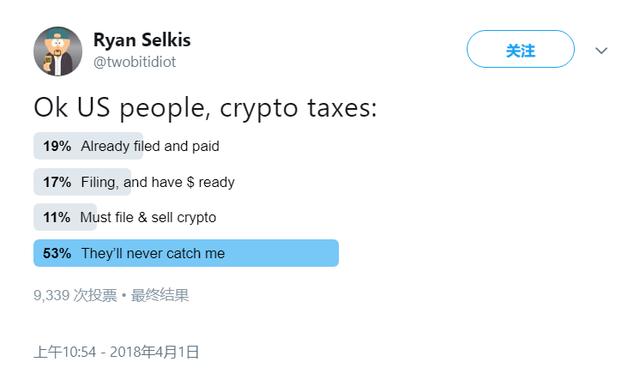
Task: Click the 最终结果 final results label
Action: pos(160,295)
